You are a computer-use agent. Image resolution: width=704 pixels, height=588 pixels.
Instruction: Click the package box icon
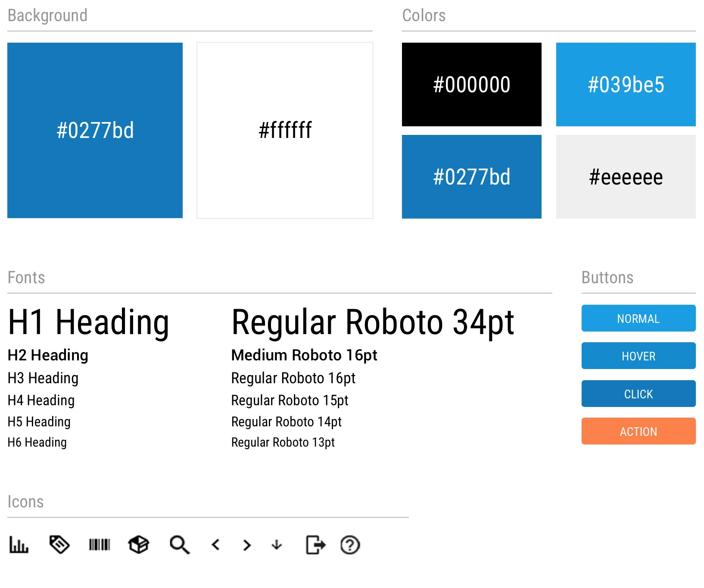point(139,545)
